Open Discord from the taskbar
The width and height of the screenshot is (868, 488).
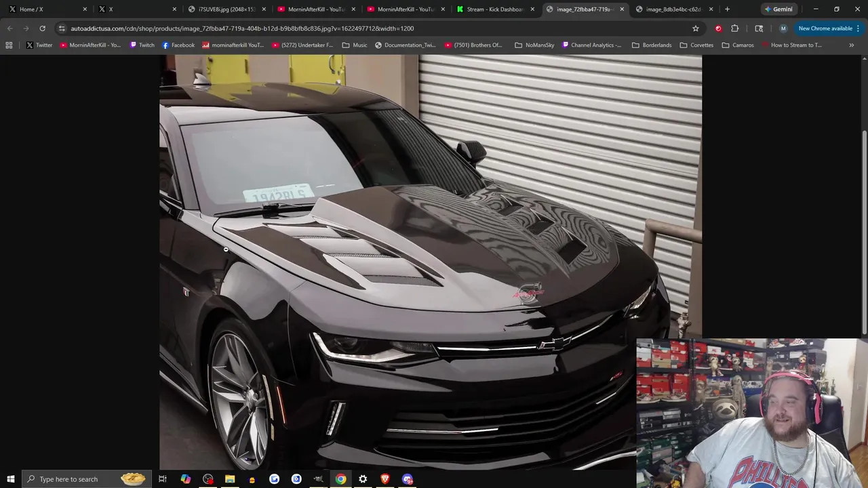(x=408, y=479)
